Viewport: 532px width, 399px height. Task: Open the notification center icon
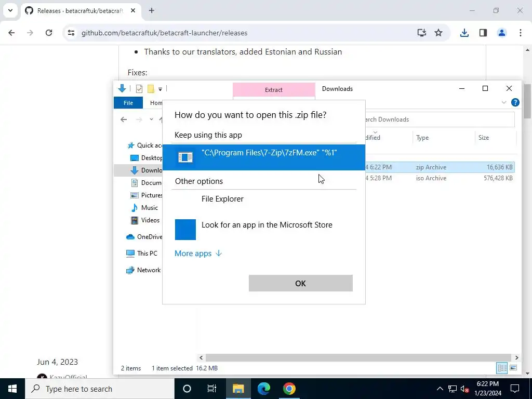[x=515, y=389]
